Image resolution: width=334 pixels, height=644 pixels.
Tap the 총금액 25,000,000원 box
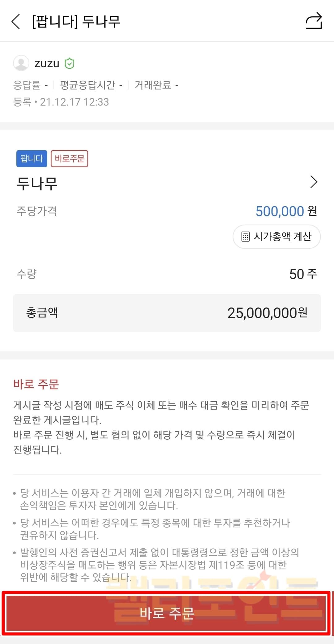[x=167, y=313]
